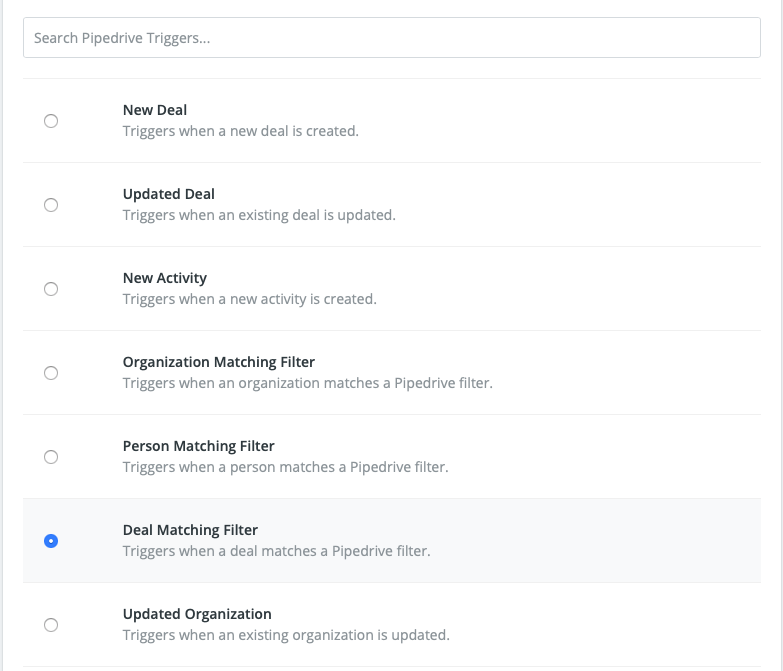783x671 pixels.
Task: Click 'Triggers when an existing organization is updated' text
Action: coord(286,635)
